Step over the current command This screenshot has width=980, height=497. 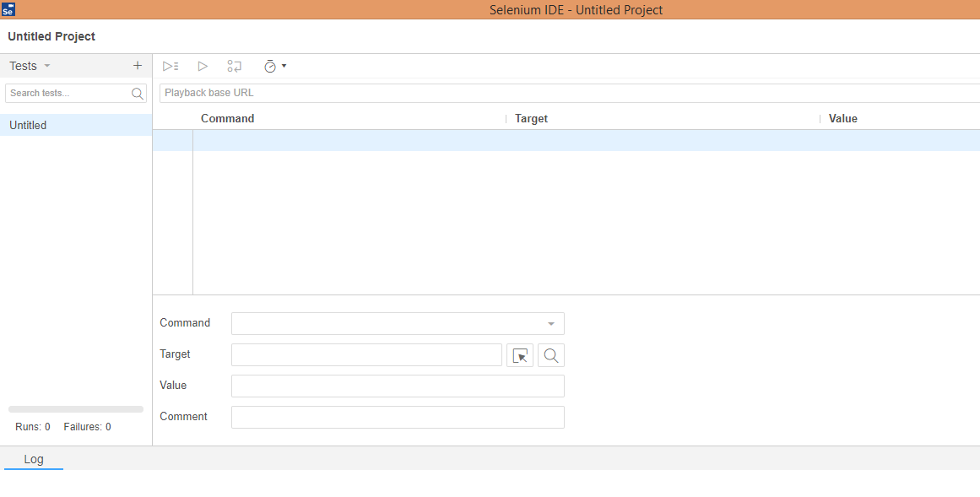[235, 66]
